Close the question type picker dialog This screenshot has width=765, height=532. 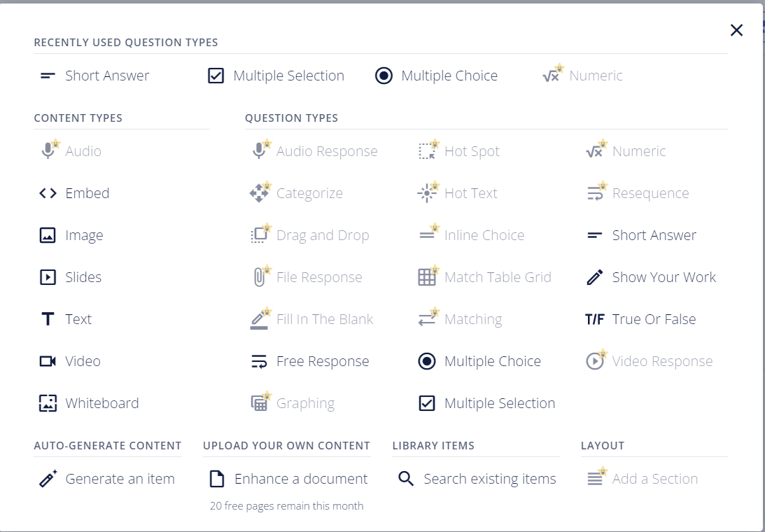tap(736, 30)
